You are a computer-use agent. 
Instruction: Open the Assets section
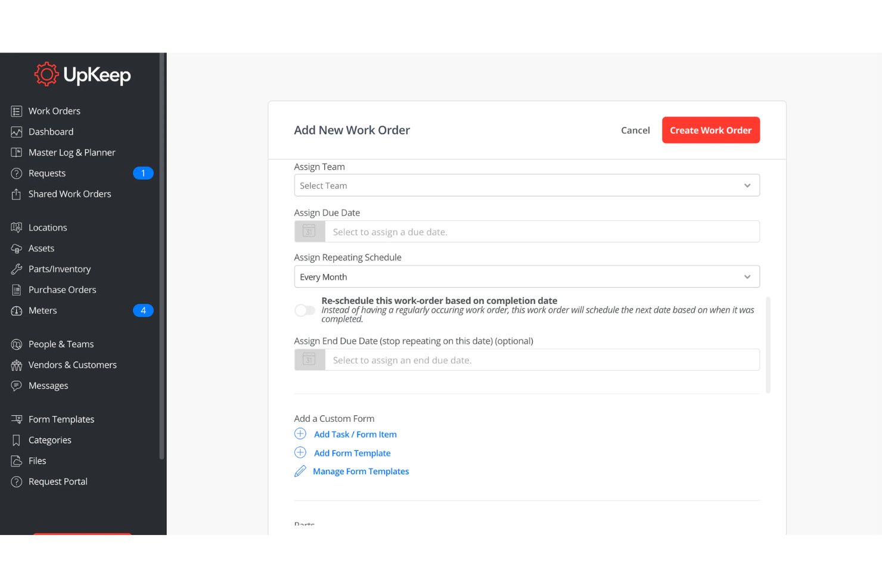coord(41,248)
